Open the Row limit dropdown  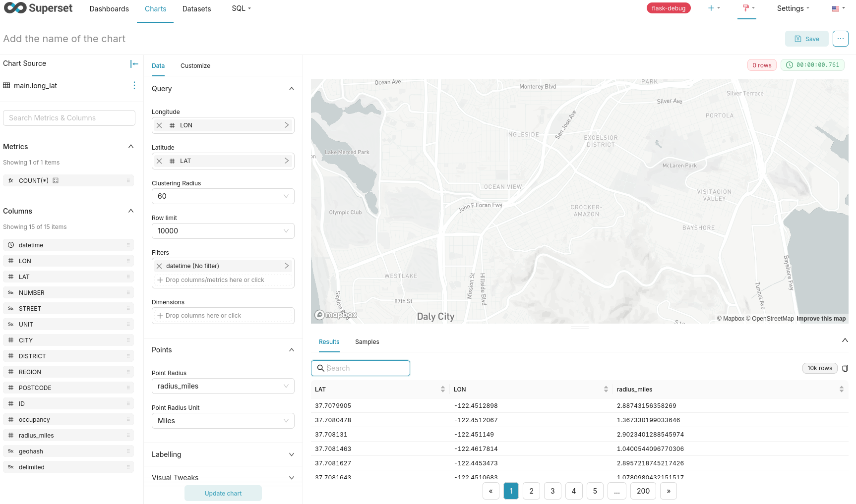223,231
